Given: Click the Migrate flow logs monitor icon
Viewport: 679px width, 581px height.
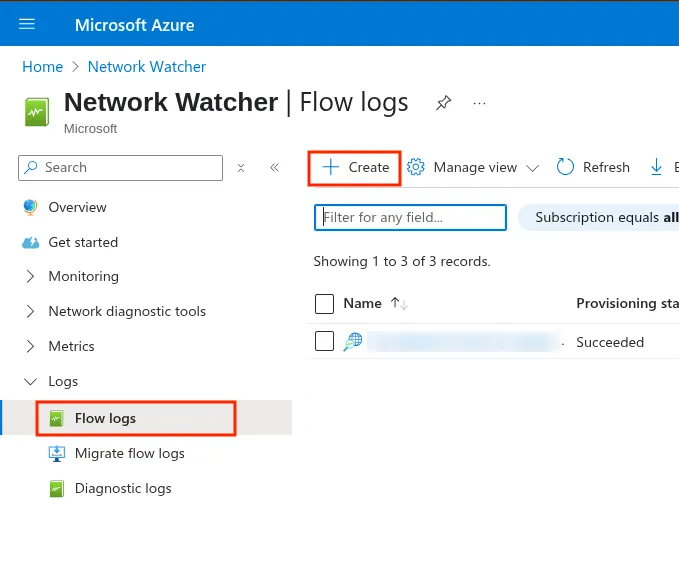Looking at the screenshot, I should (x=56, y=454).
